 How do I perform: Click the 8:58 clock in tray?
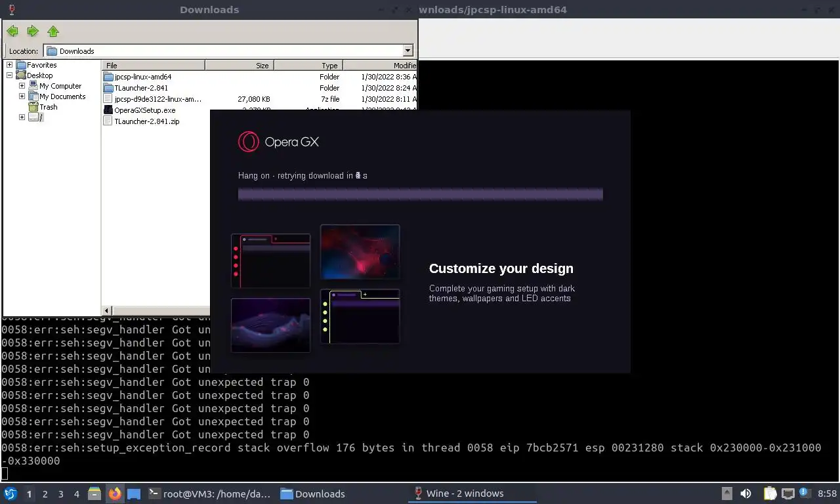pos(827,493)
